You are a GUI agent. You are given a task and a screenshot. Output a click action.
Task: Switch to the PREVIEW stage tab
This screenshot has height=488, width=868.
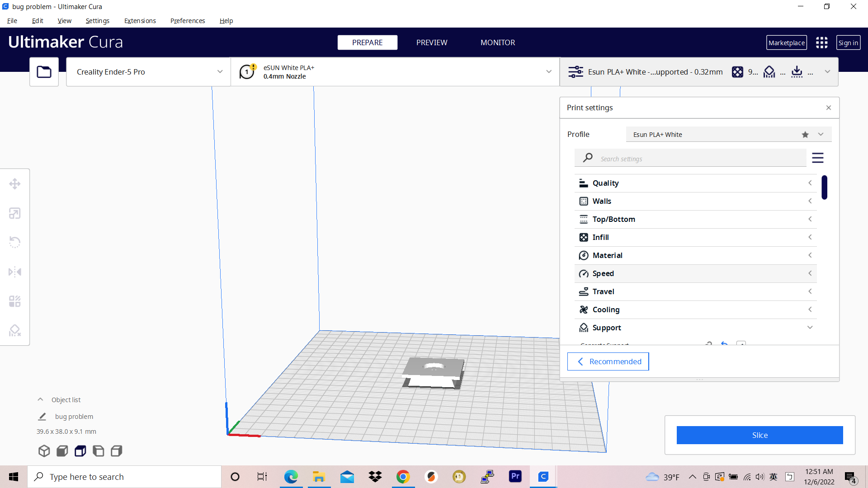[x=432, y=42]
